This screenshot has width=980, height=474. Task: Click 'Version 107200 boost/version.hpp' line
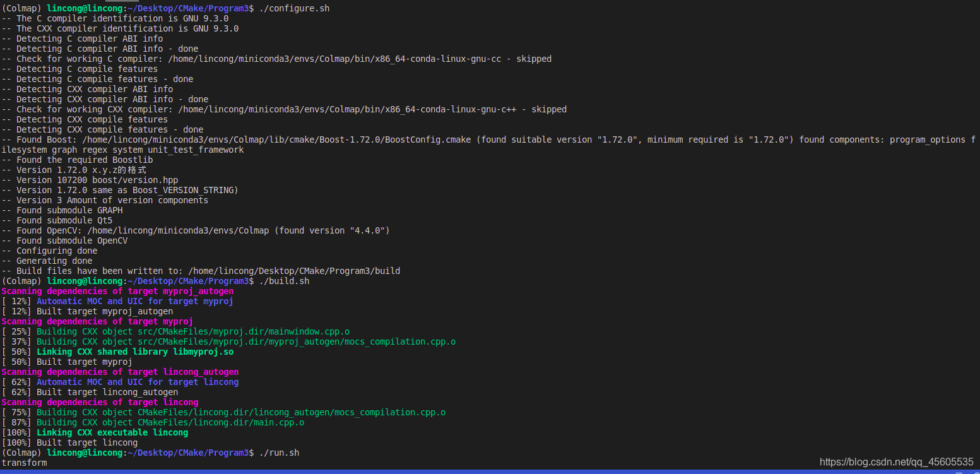tap(90, 180)
